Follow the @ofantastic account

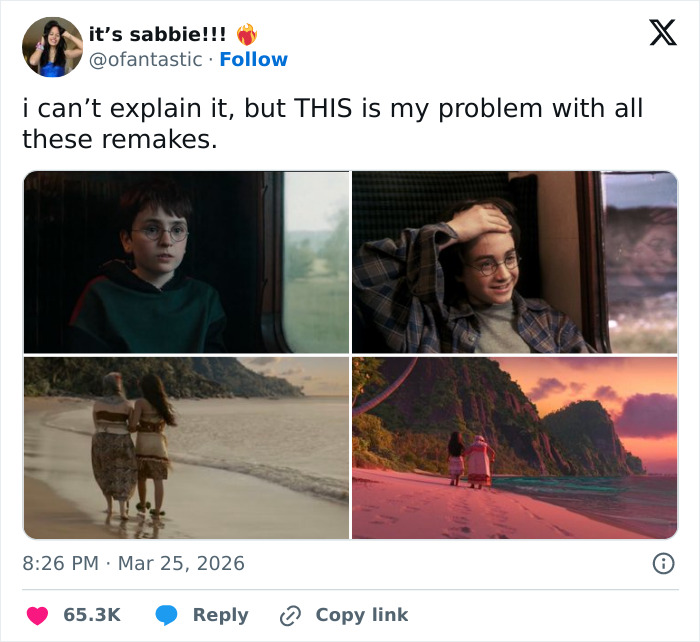pos(254,60)
